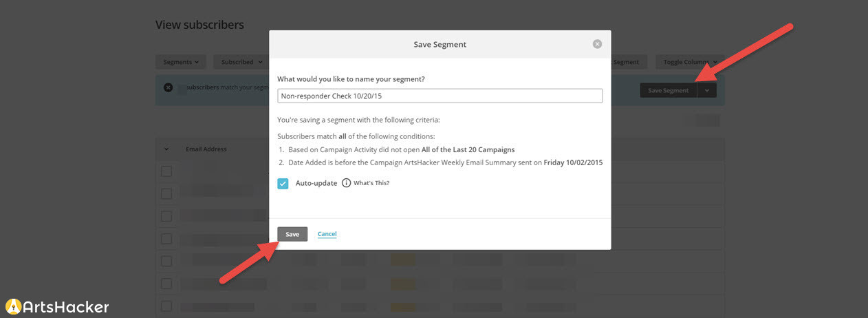Close the Save Segment dialog
Screen dimensions: 868x318
[x=597, y=44]
